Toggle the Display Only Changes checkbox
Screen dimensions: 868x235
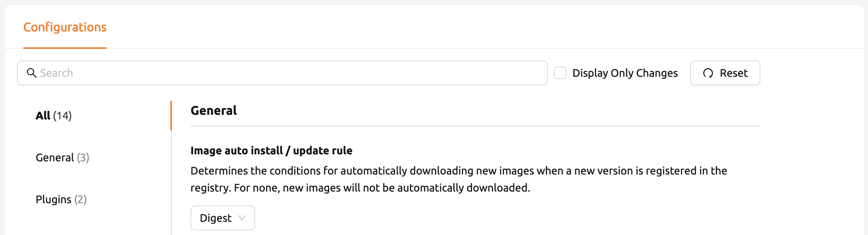pos(560,73)
